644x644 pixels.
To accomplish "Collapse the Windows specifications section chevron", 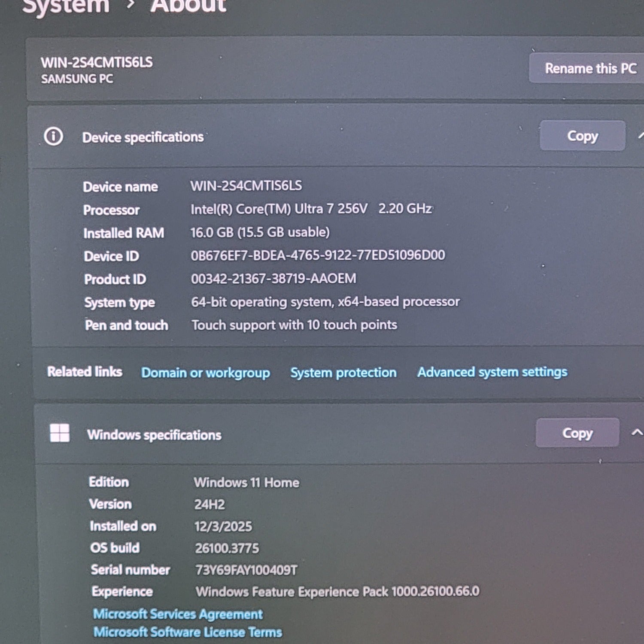I will (x=637, y=432).
